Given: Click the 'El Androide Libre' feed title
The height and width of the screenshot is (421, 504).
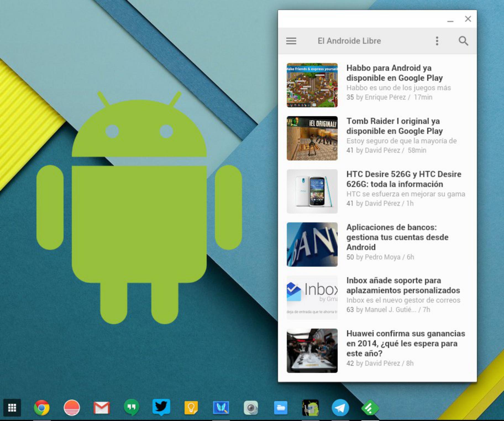Looking at the screenshot, I should (349, 41).
